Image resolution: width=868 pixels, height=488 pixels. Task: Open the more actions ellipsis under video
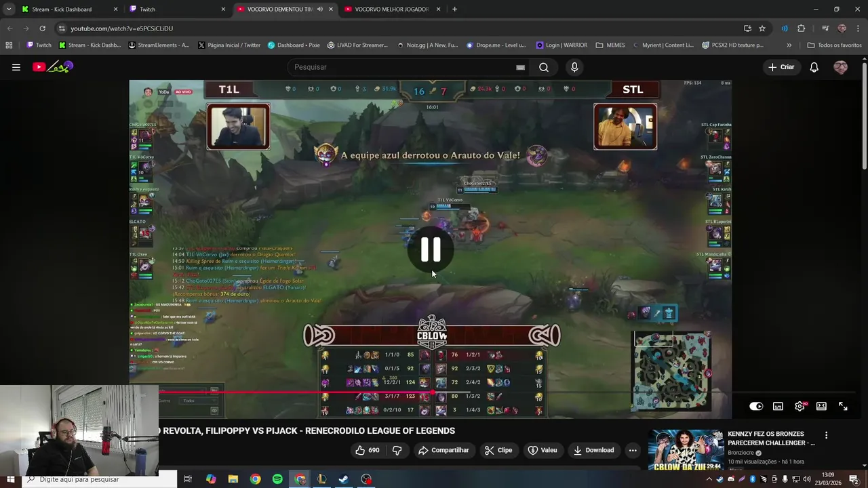(x=633, y=450)
